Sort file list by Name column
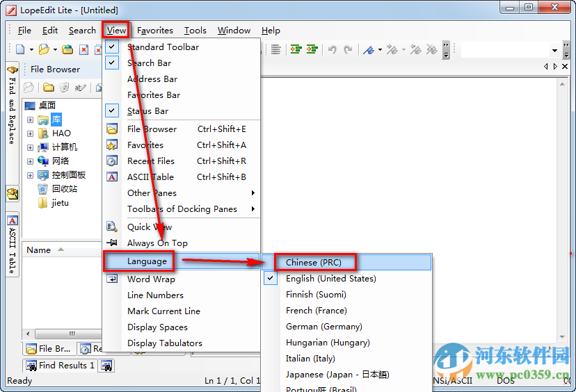Image resolution: width=576 pixels, height=392 pixels. [62, 250]
